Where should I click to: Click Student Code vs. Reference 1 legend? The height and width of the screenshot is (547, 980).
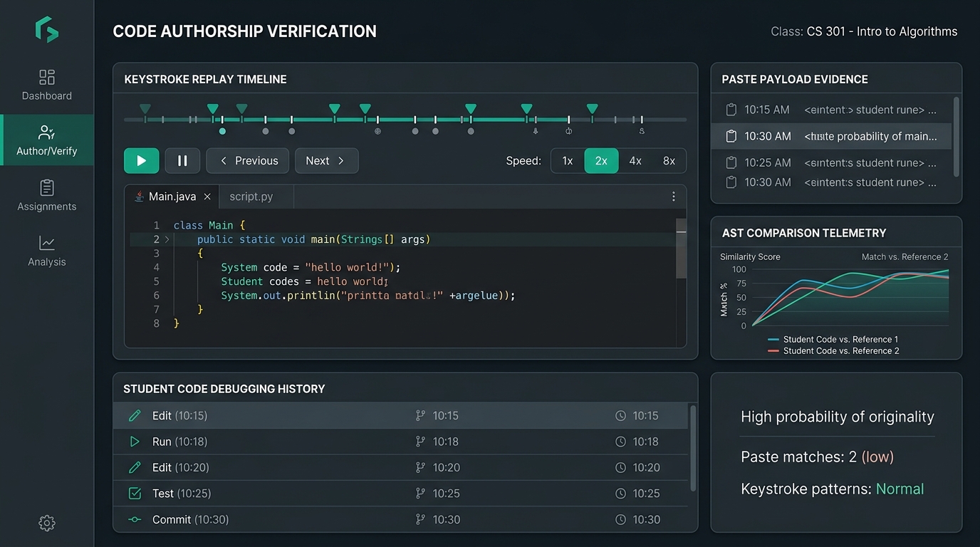[x=833, y=339]
